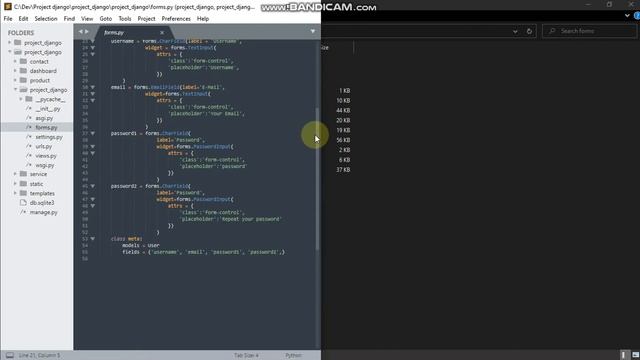Open the Goto menu
This screenshot has height=360, width=640.
105,19
